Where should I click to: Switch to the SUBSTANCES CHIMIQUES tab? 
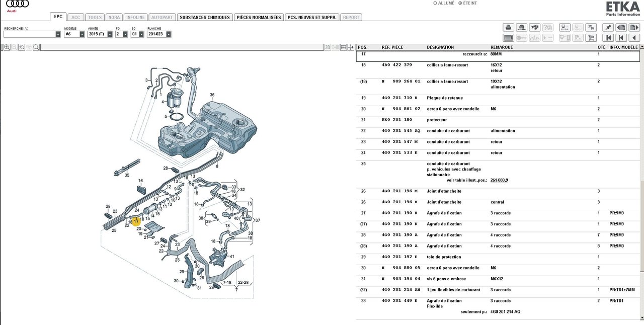204,17
